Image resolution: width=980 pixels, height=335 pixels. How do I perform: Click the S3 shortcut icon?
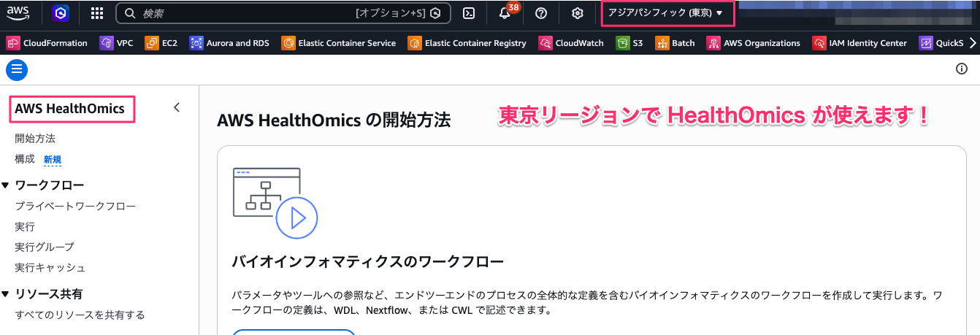click(623, 43)
